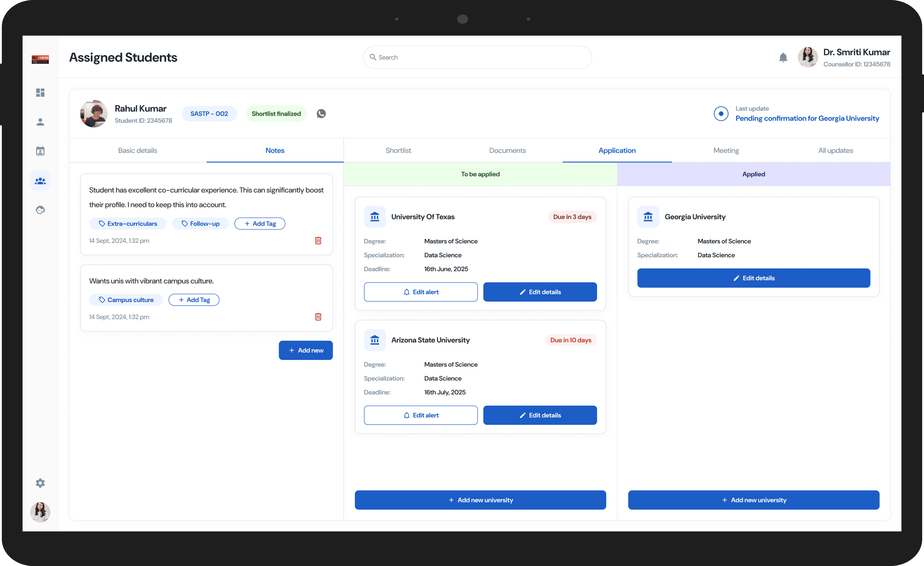
Task: Click Edit details for Georgia University
Action: click(753, 278)
